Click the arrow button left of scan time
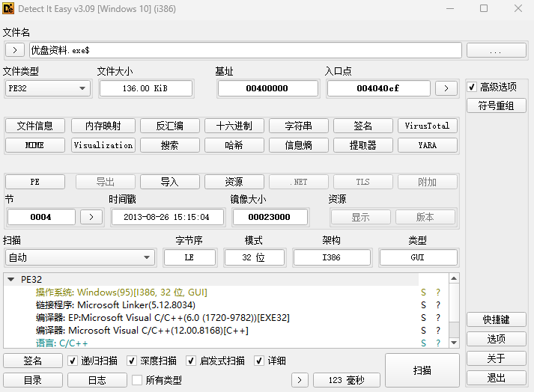Image resolution: width=534 pixels, height=392 pixels. pyautogui.click(x=300, y=380)
